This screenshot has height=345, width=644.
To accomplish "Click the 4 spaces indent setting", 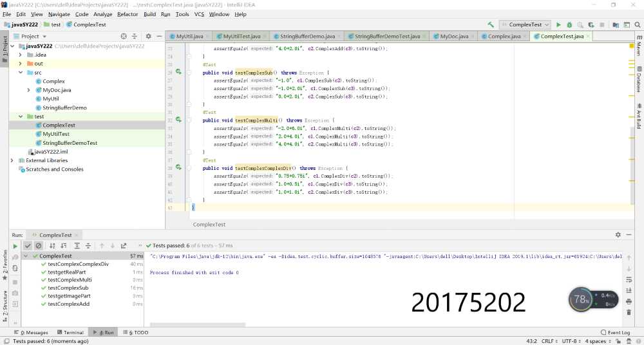I will tap(598, 341).
